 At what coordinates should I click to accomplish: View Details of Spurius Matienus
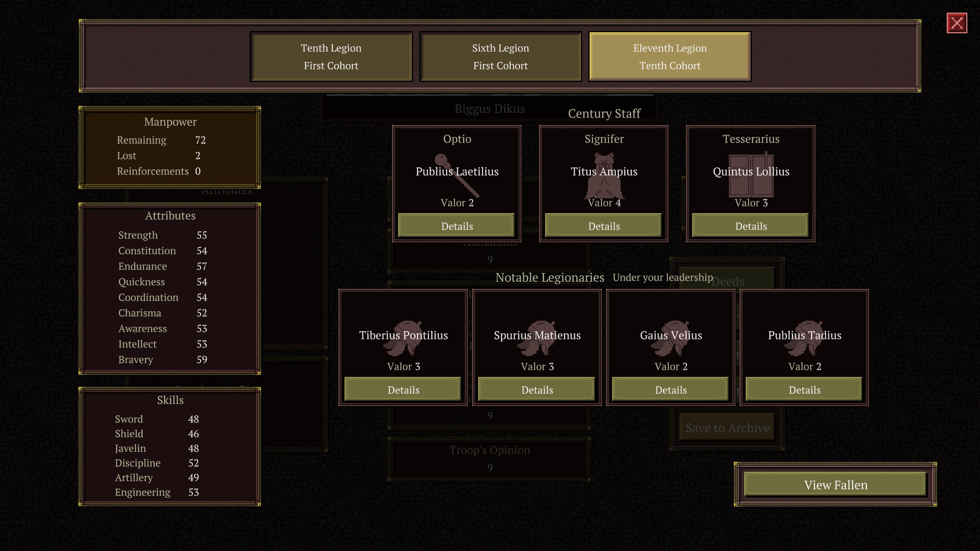(x=537, y=390)
